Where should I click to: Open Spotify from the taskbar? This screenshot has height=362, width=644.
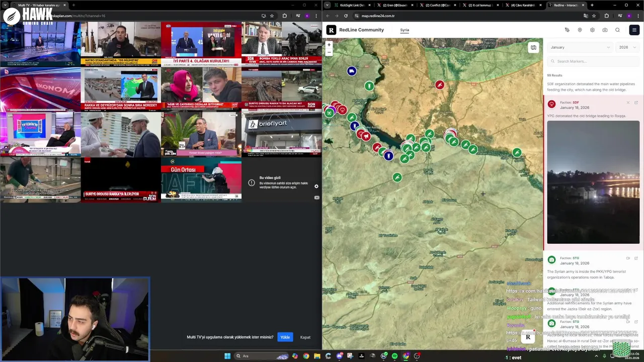(395, 356)
